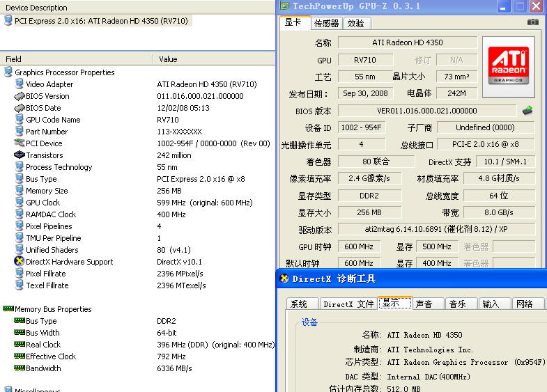
Task: Click the 芯片类型 line in DirectX tool
Action: click(x=445, y=362)
